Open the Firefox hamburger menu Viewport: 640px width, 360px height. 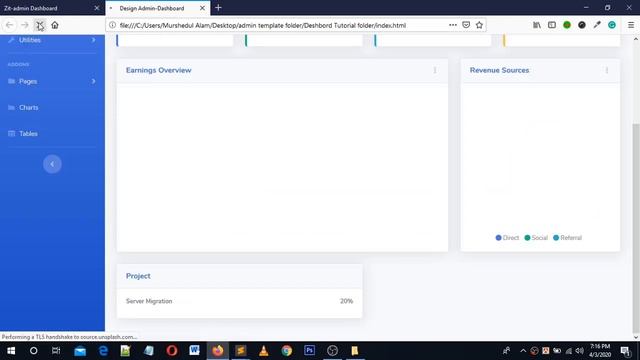pos(631,25)
